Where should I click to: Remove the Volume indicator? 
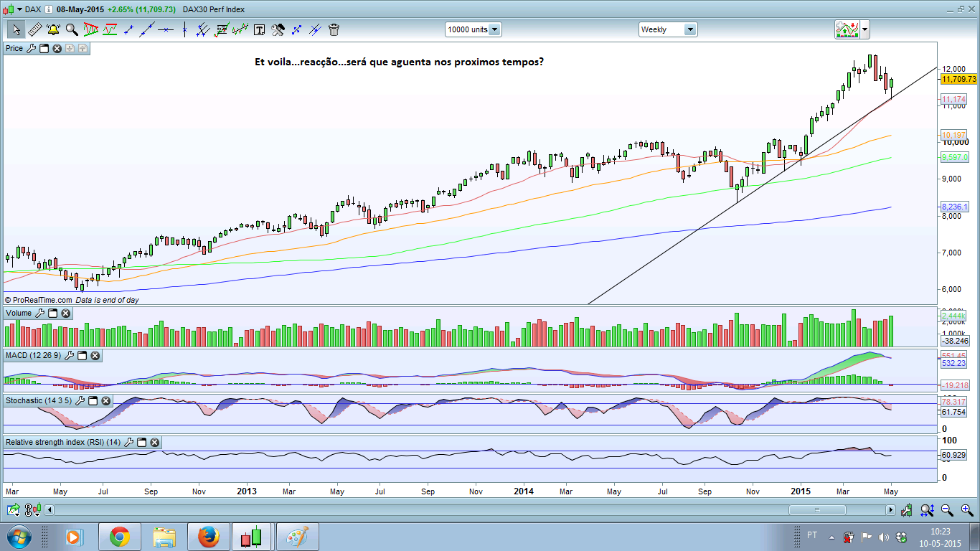point(65,313)
